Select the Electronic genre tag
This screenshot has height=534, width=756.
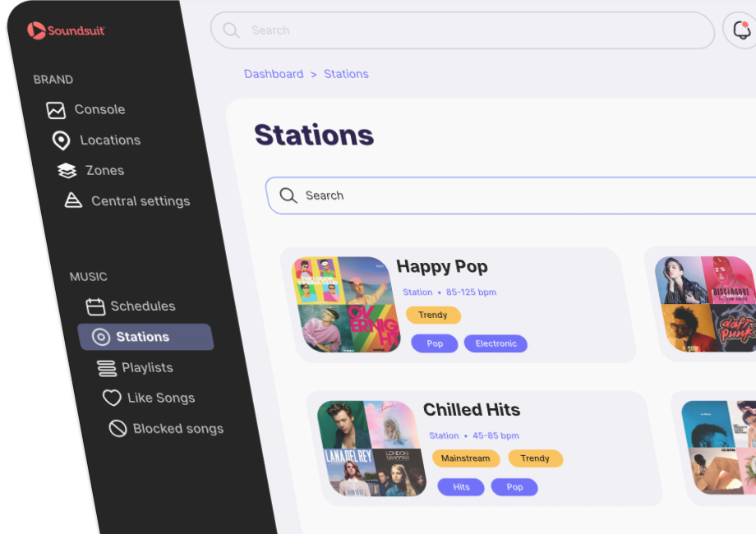(x=496, y=343)
